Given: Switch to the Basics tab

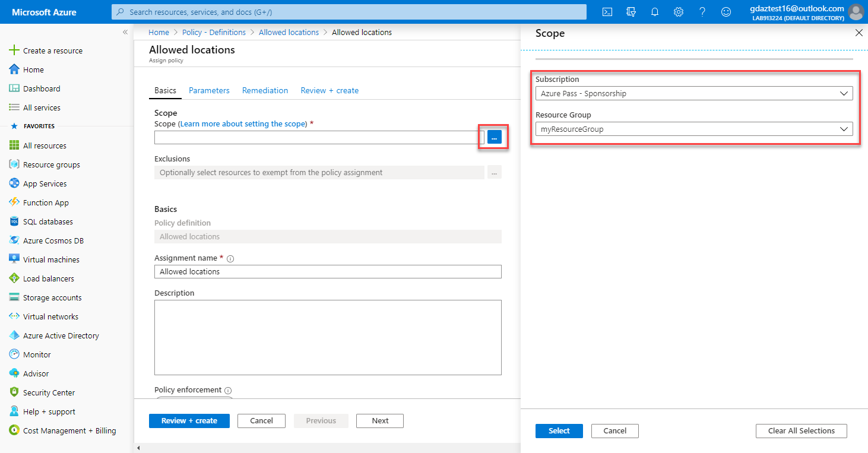Looking at the screenshot, I should click(165, 90).
